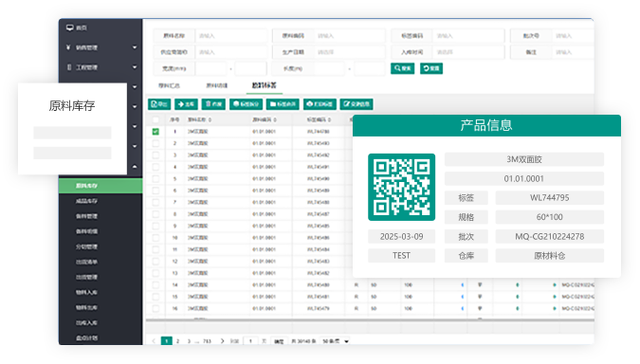
Task: Open 首页 in the sidebar
Action: (82, 27)
